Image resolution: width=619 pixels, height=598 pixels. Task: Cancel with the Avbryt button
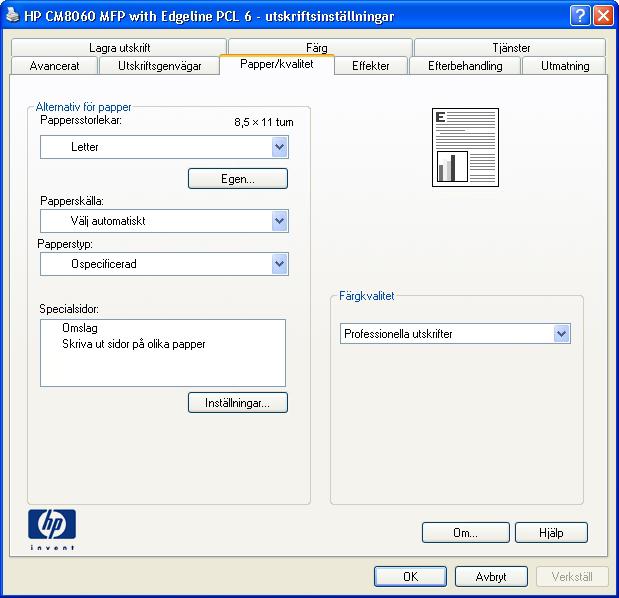[x=491, y=577]
